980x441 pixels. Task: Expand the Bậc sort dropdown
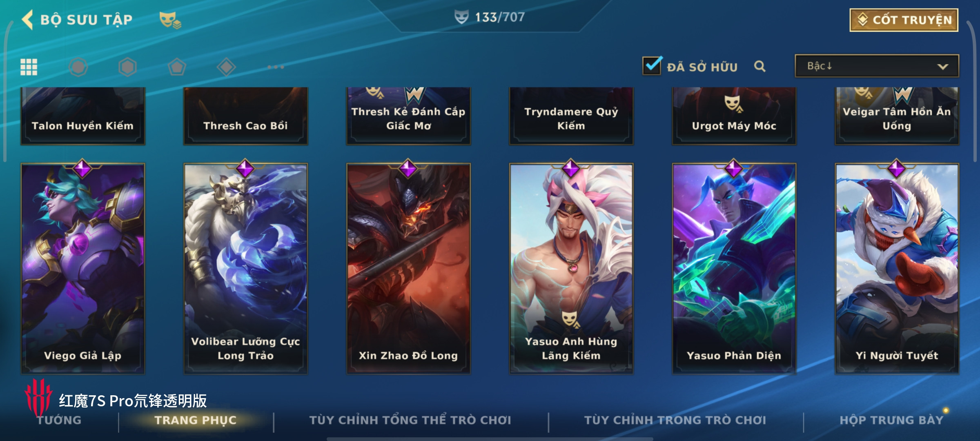(x=877, y=66)
